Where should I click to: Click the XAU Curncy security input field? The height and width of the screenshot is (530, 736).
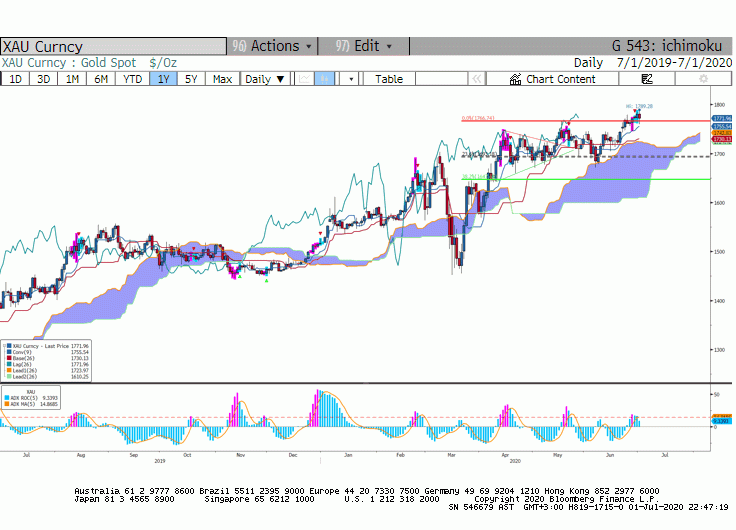113,46
